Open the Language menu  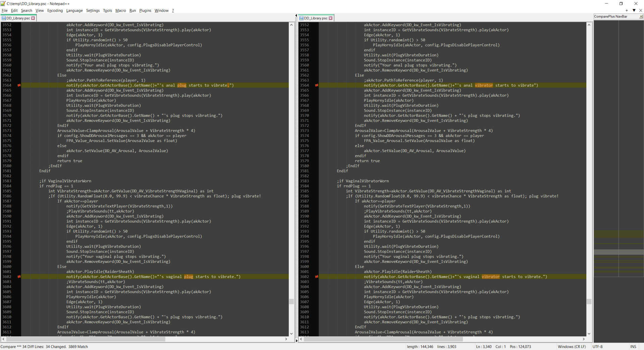pyautogui.click(x=74, y=10)
